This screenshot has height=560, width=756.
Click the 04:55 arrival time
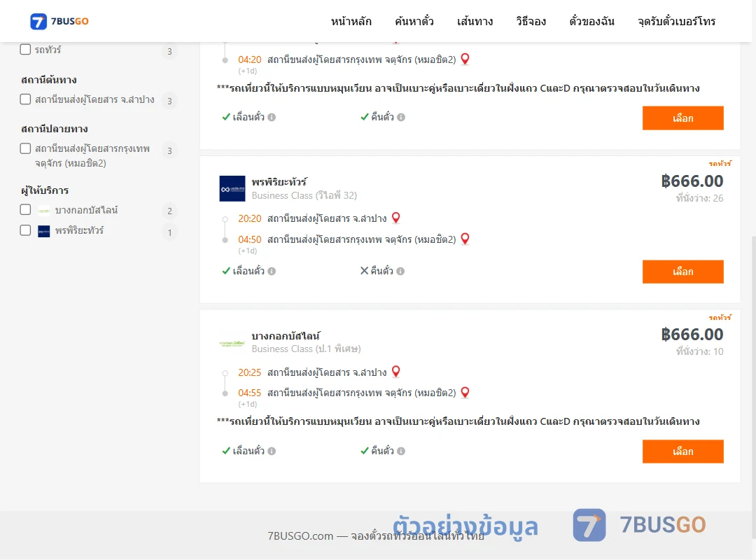(250, 393)
